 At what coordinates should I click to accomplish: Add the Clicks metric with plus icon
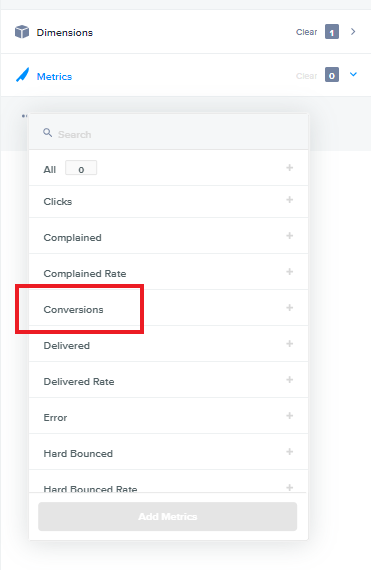[289, 200]
